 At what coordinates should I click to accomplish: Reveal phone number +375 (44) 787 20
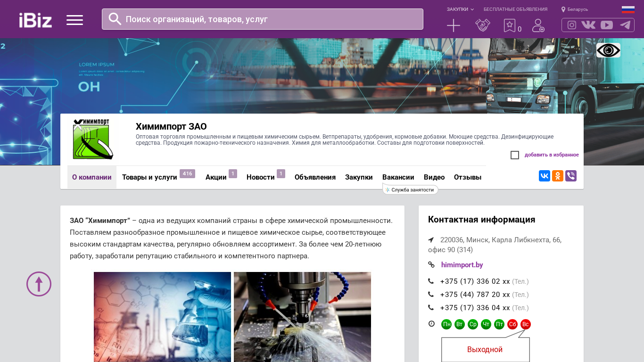click(475, 295)
